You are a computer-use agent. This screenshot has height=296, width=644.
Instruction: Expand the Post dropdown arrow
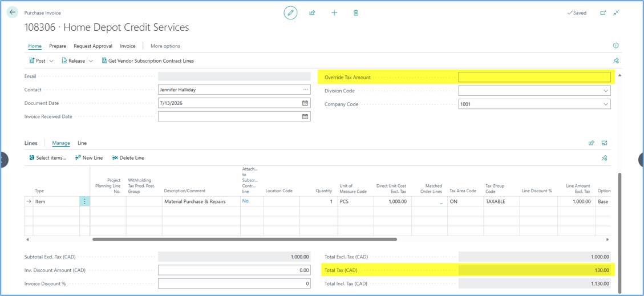[51, 61]
